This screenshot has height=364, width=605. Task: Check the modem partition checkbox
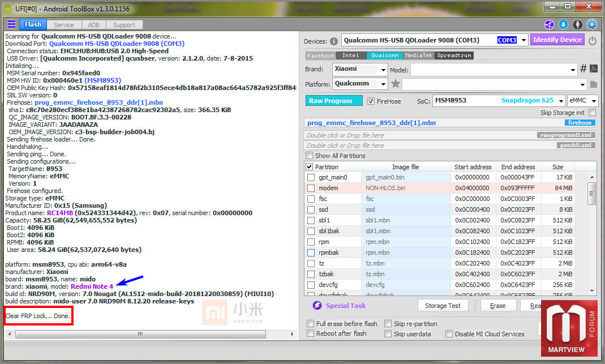[x=311, y=188]
